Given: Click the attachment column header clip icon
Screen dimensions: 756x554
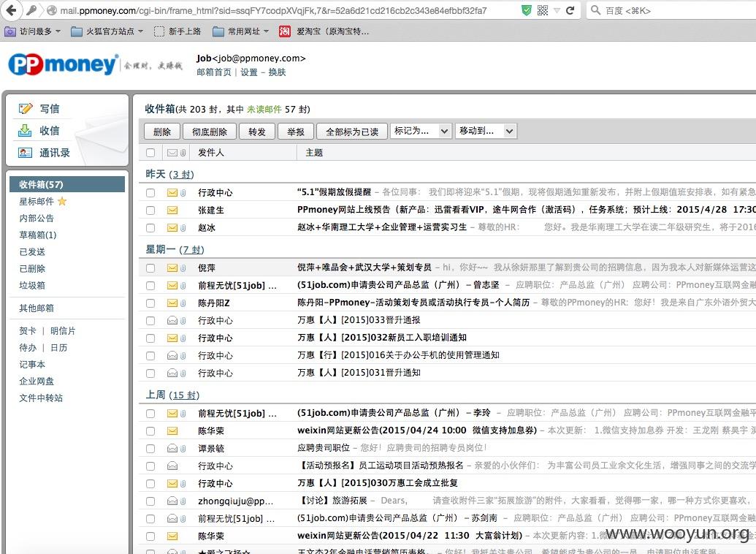Looking at the screenshot, I should pyautogui.click(x=183, y=153).
